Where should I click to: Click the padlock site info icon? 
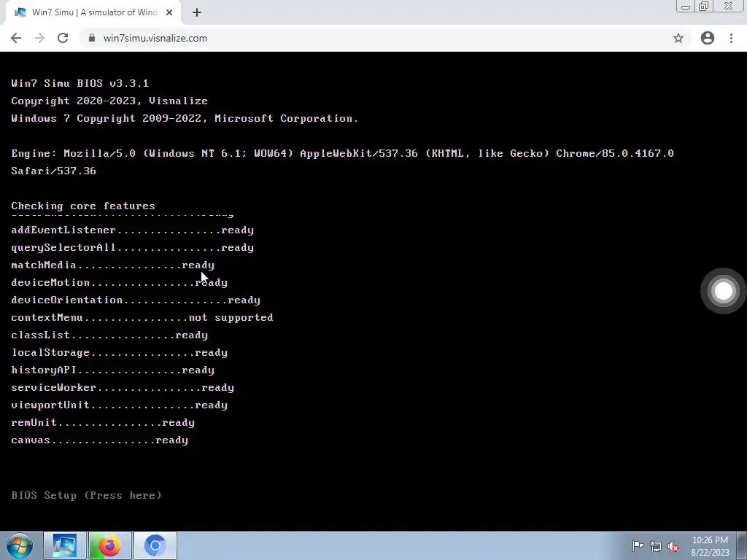pyautogui.click(x=91, y=38)
